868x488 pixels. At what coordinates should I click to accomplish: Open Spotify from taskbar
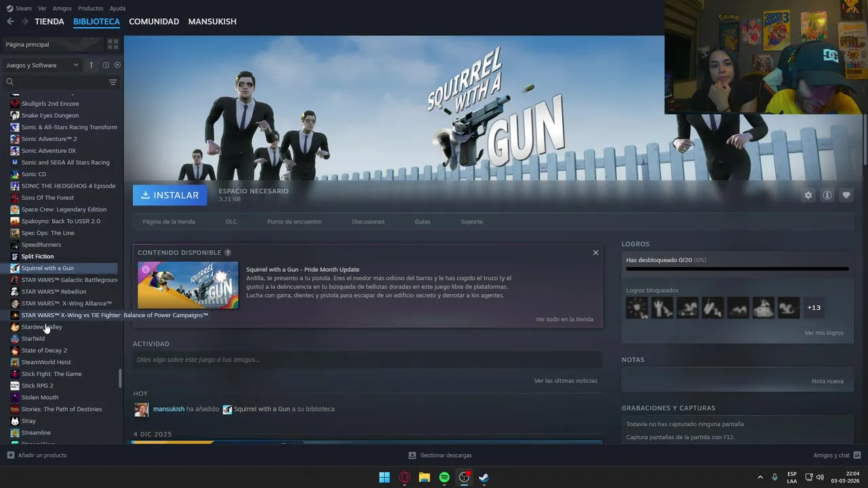(x=444, y=477)
